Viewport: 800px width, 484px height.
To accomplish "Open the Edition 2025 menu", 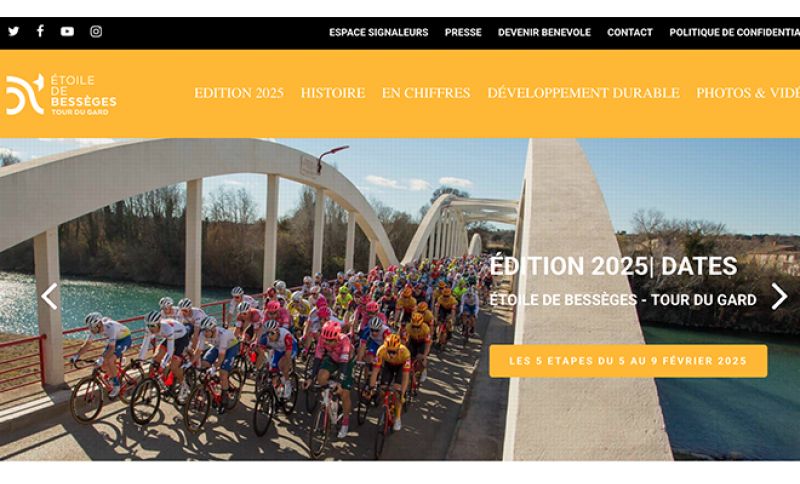I will (x=239, y=93).
